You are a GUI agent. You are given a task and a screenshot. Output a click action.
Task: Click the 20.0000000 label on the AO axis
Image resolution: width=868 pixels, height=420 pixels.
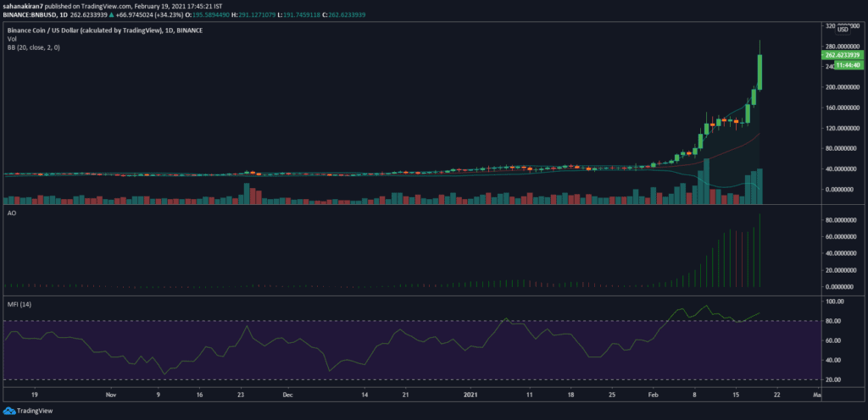(x=842, y=270)
